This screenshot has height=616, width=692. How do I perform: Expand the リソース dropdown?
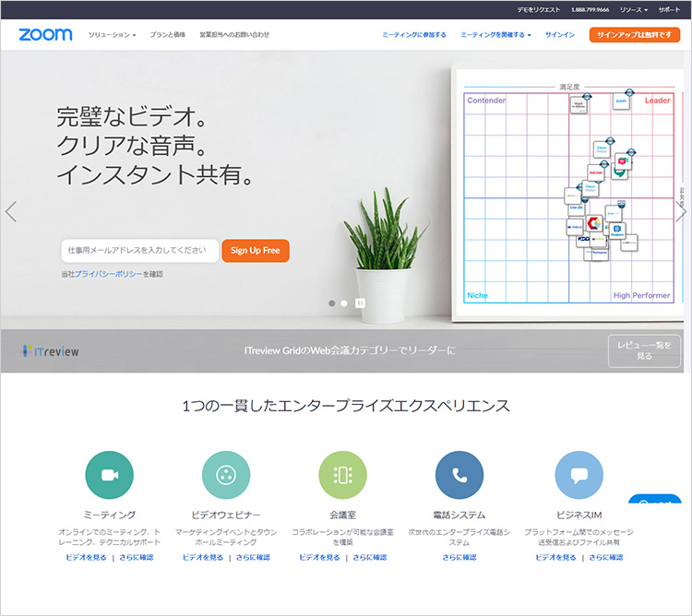(634, 9)
